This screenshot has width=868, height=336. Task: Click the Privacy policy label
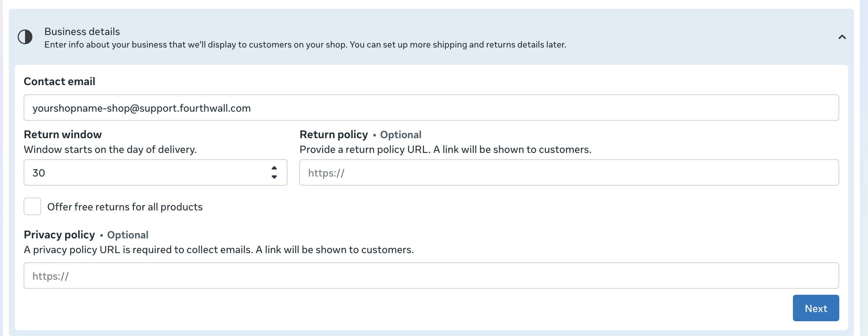(x=60, y=235)
